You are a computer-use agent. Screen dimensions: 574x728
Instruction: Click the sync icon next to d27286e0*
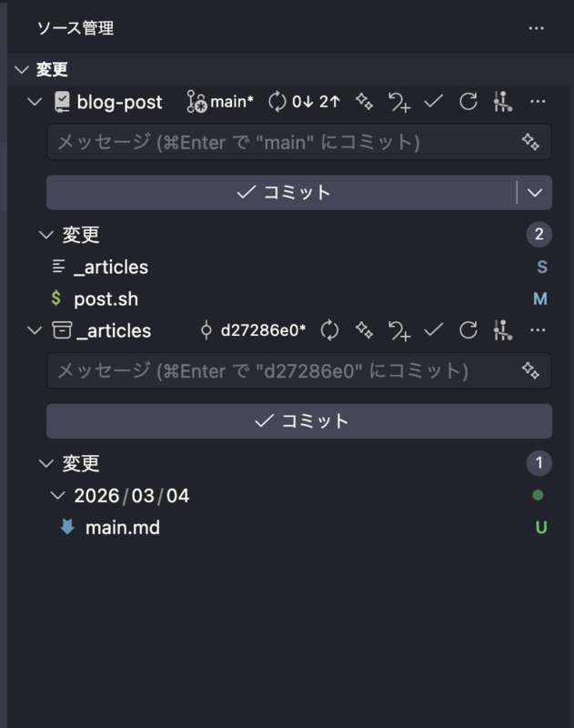[329, 330]
